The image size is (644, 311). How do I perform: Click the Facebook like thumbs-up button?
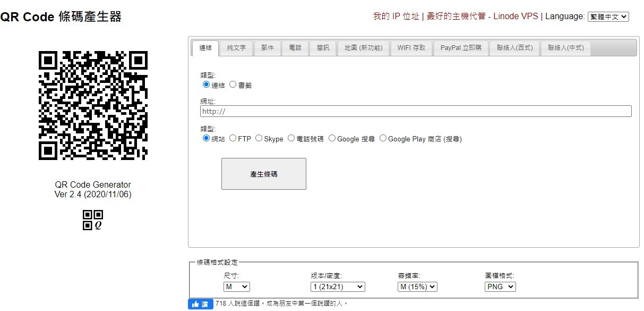tap(201, 304)
